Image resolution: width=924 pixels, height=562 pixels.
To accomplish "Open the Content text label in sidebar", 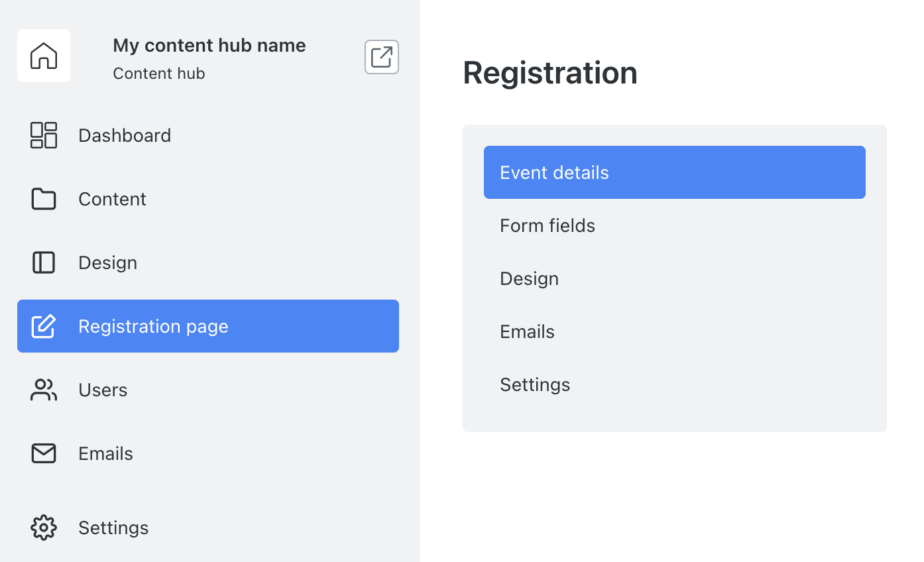I will (x=112, y=199).
